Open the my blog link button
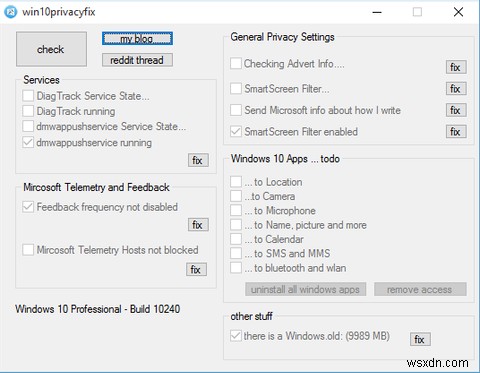Viewport: 480px width, 373px height. 137,39
